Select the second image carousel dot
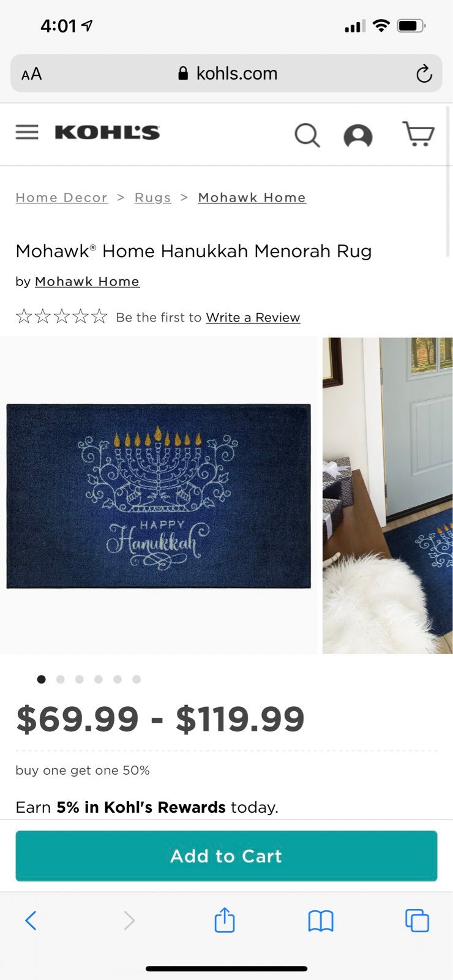Viewport: 453px width, 980px height. (x=60, y=679)
